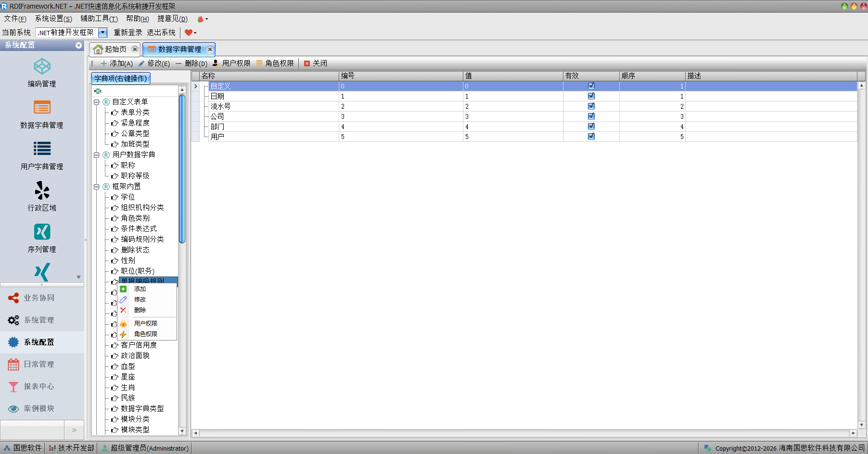The height and width of the screenshot is (454, 868).
Task: Choose 修改 from the context menu
Action: pos(140,300)
